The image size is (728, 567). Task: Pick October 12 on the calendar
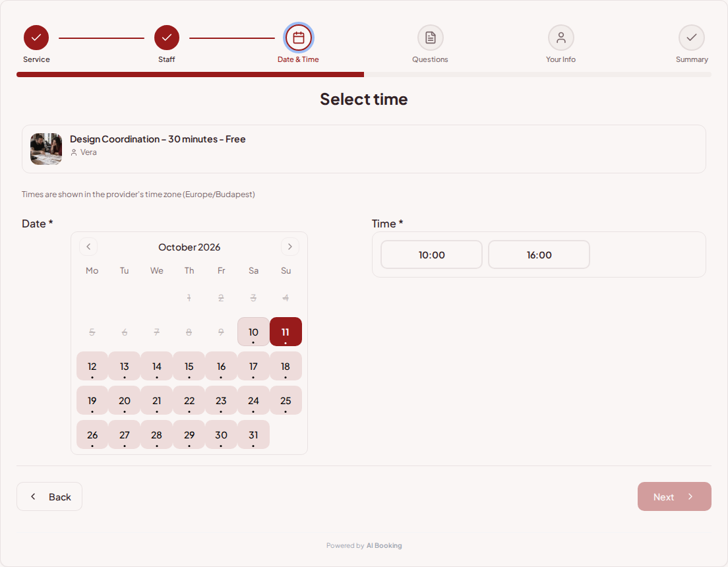[x=92, y=366]
